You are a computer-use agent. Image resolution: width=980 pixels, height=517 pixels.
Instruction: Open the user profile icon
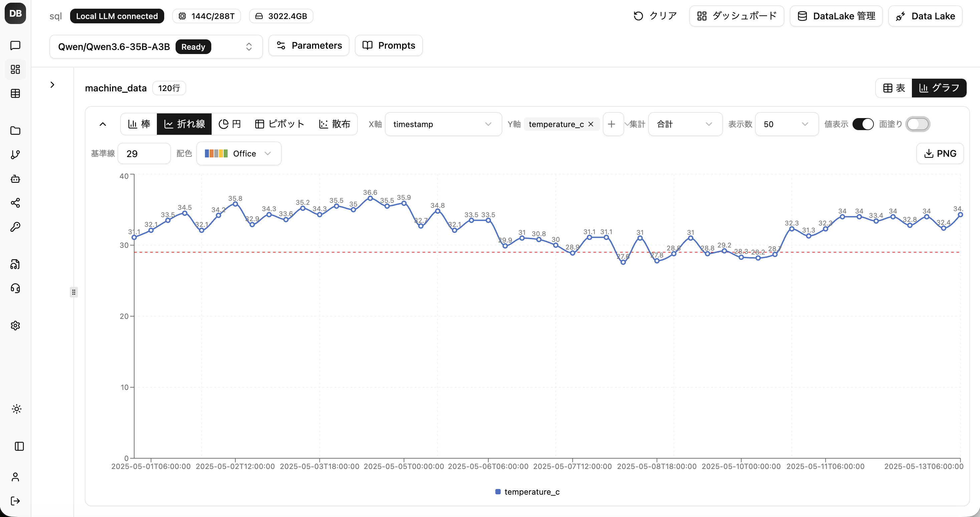pos(15,477)
